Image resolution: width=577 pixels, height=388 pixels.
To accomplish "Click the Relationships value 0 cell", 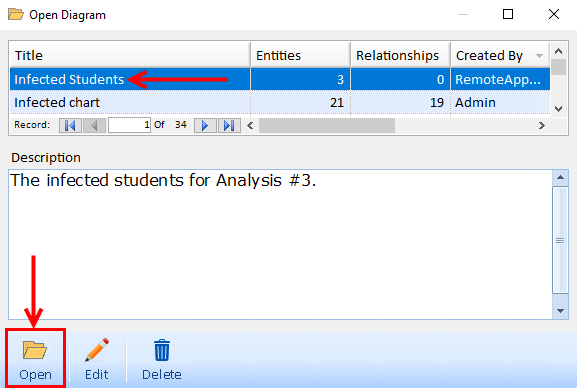I will pyautogui.click(x=400, y=80).
